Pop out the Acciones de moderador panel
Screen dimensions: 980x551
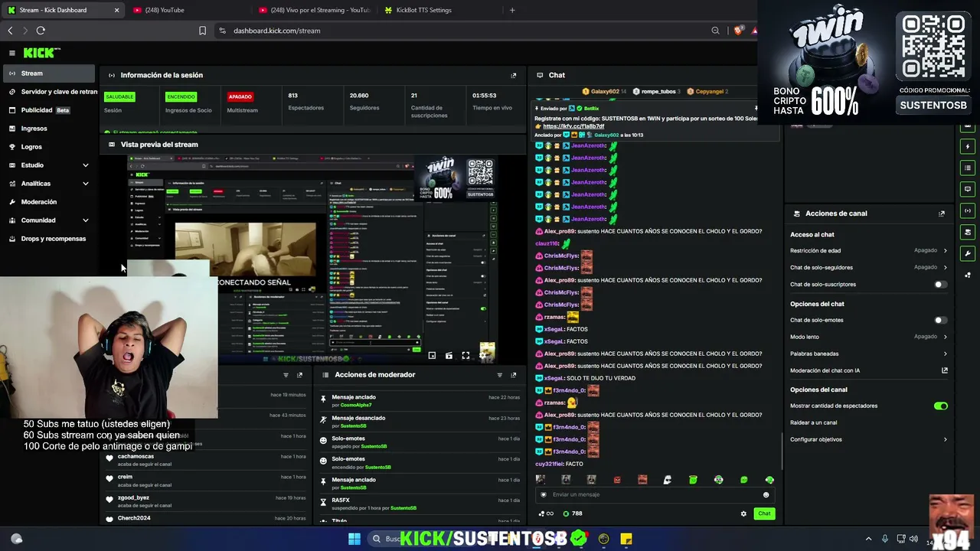514,375
